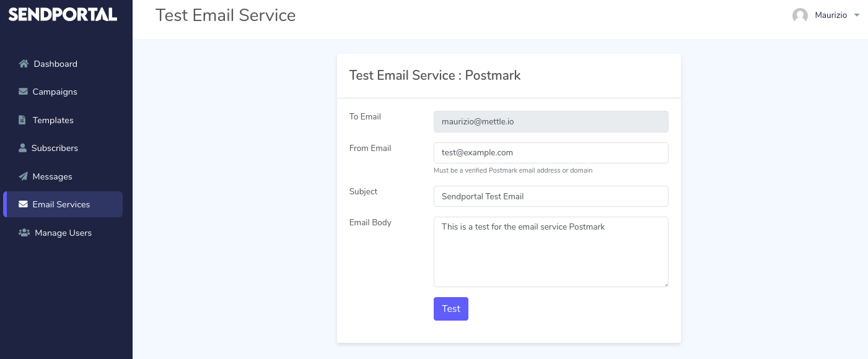868x359 pixels.
Task: Click the Email Services envelope icon
Action: click(23, 204)
